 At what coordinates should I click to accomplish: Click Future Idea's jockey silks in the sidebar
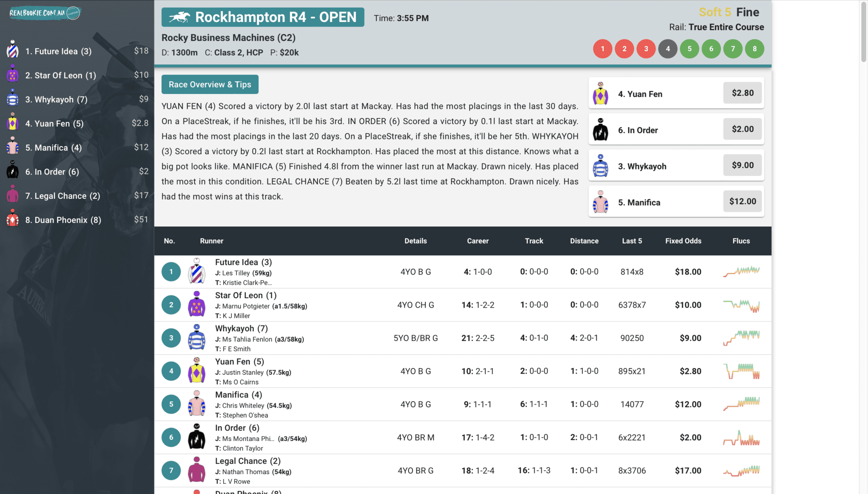pyautogui.click(x=13, y=50)
